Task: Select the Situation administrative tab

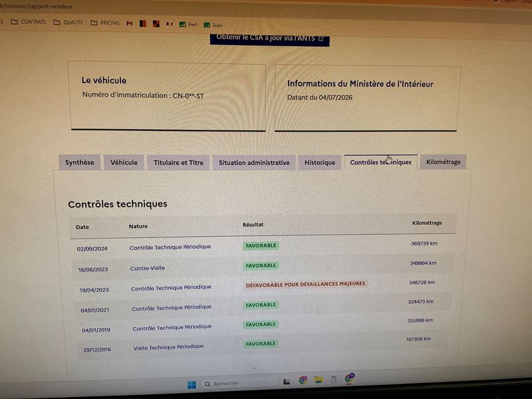Action: pos(254,162)
